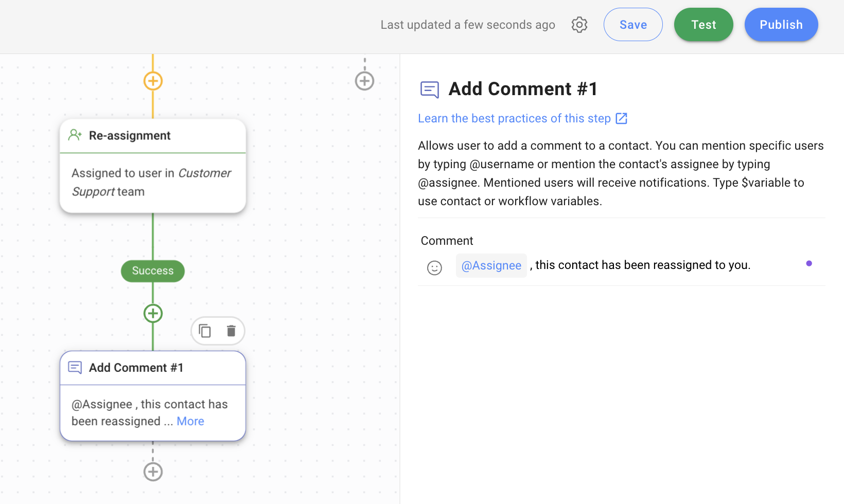Viewport: 844px width, 504px height.
Task: Click gray add-step plus on right branch
Action: point(364,81)
